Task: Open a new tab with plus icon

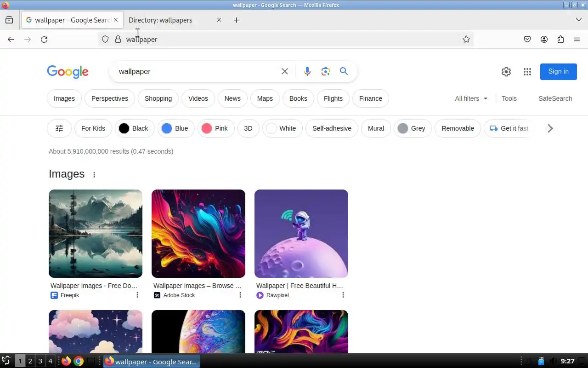Action: (236, 20)
